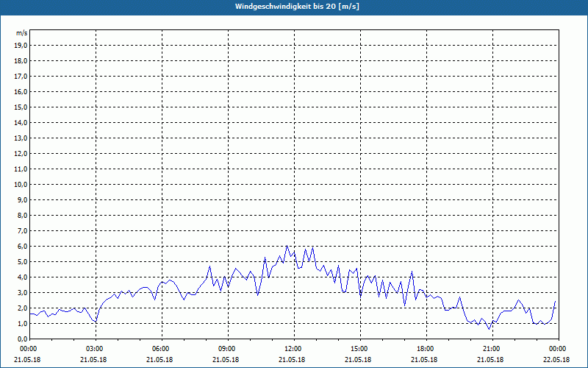
Task: Click the "13,0" y-axis label
Action: pyautogui.click(x=21, y=138)
